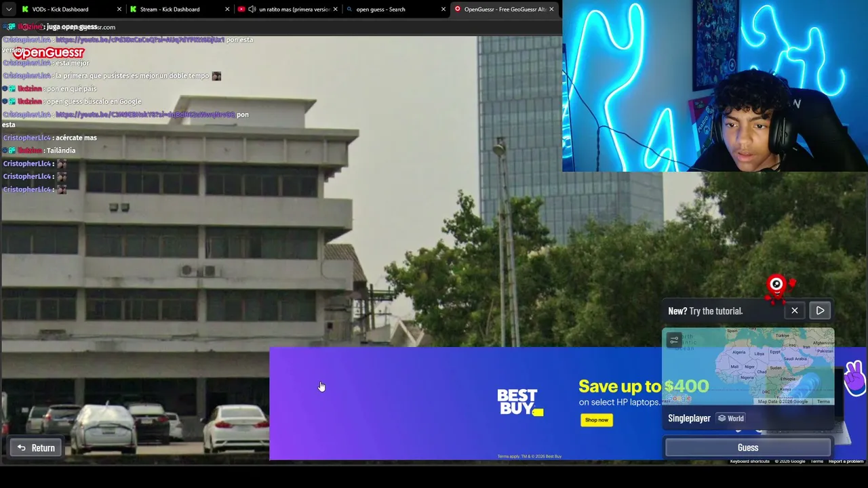Screen dimensions: 868x488
Task: Mute the YouTube tab audio speaker icon
Action: coord(252,9)
